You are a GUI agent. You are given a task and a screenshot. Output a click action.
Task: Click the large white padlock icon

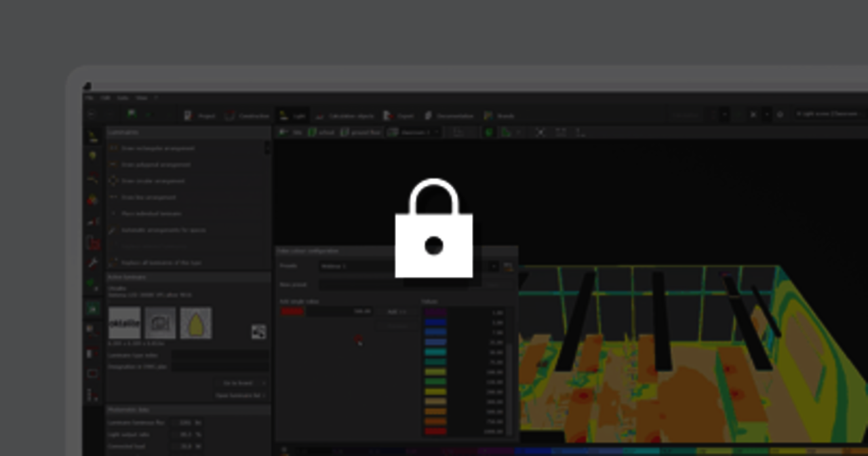pyautogui.click(x=434, y=229)
